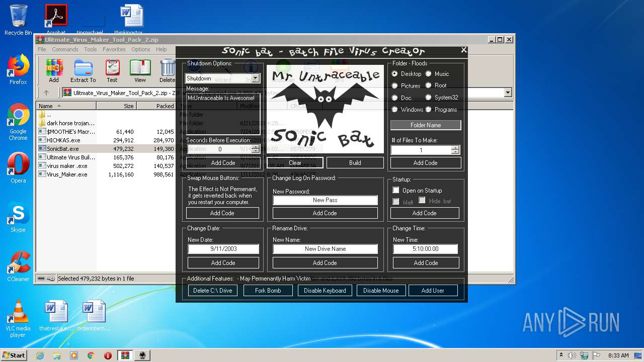Select the thatrestaur... Word document icon
644x362 pixels.
[56, 316]
